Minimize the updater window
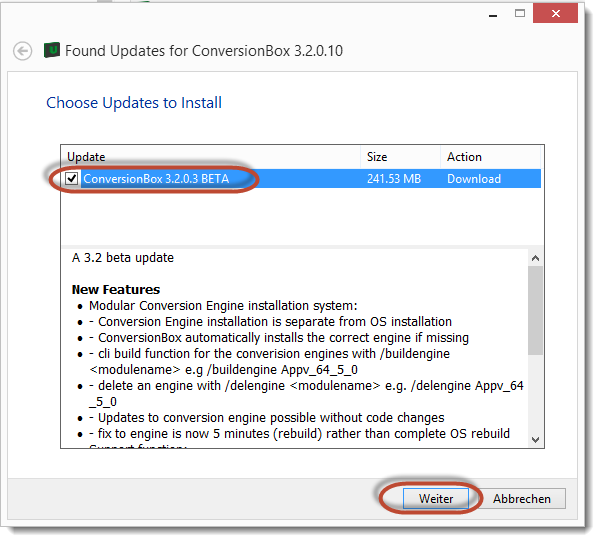Image resolution: width=600 pixels, height=542 pixels. point(493,14)
